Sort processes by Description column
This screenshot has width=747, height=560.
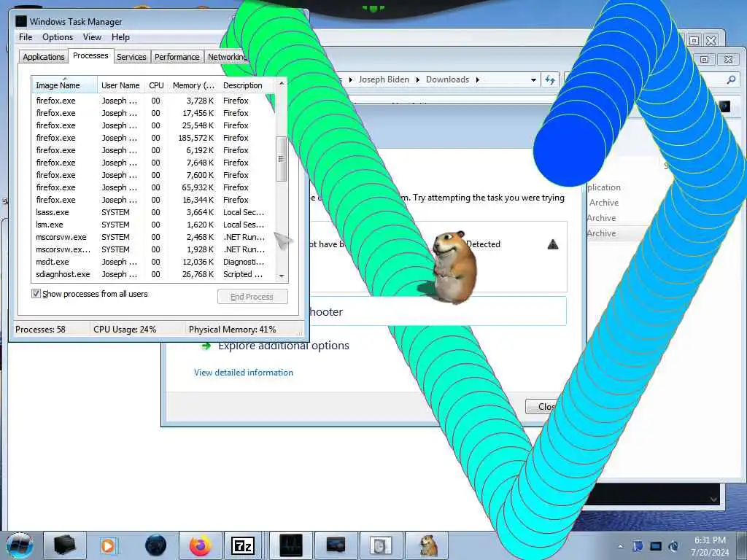pos(247,85)
